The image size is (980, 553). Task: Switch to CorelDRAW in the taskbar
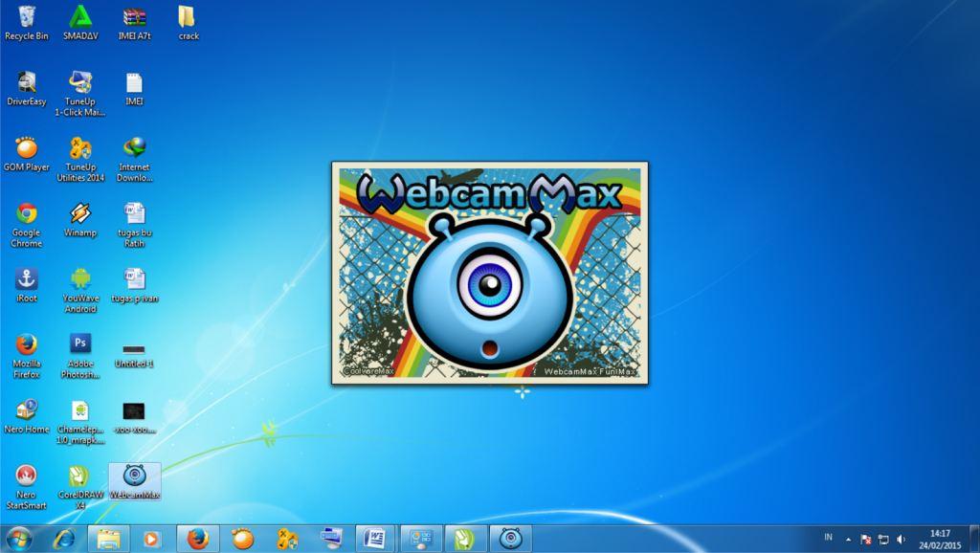(x=465, y=539)
